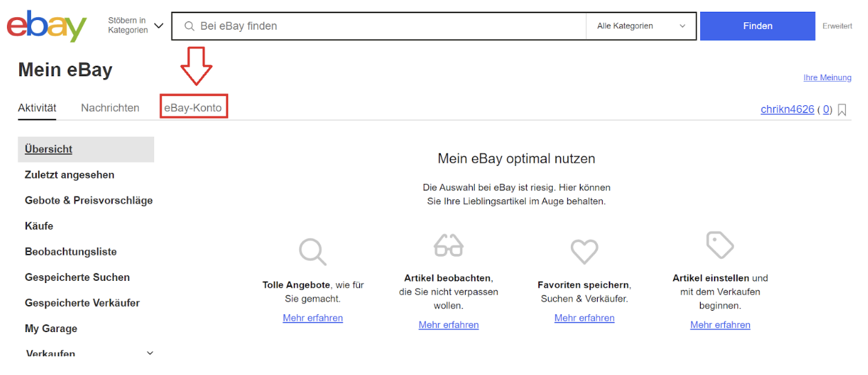Click the magnifying glass in search bar
The image size is (868, 375).
coord(189,26)
